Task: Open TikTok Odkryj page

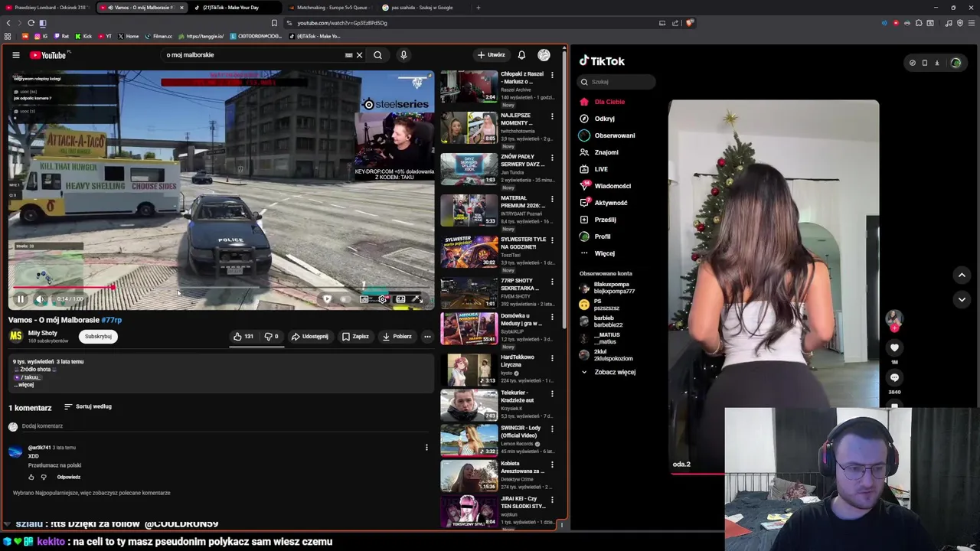Action: [598, 119]
